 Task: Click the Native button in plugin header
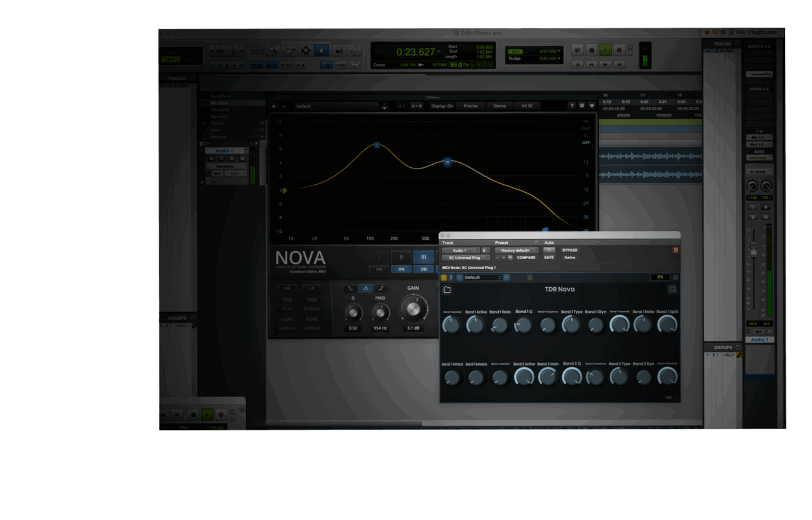tap(570, 257)
